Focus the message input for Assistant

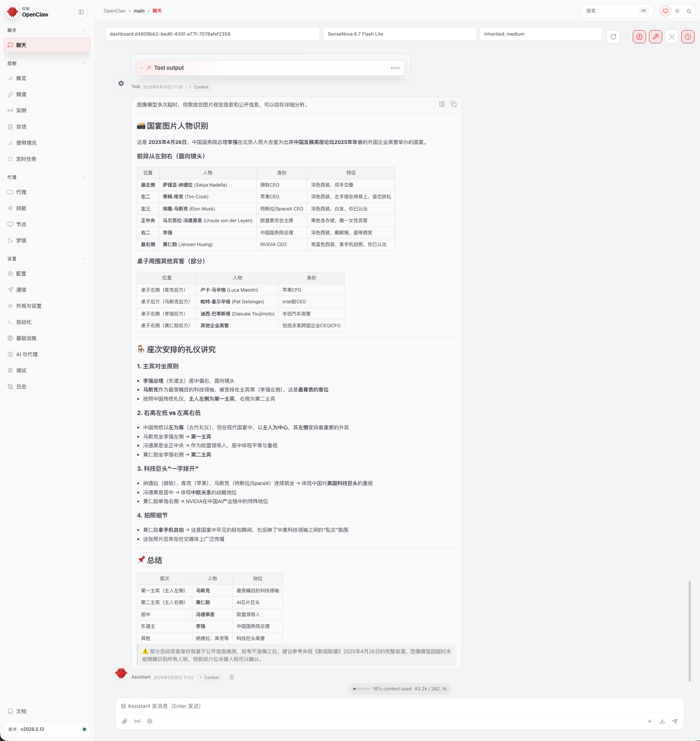(x=400, y=706)
